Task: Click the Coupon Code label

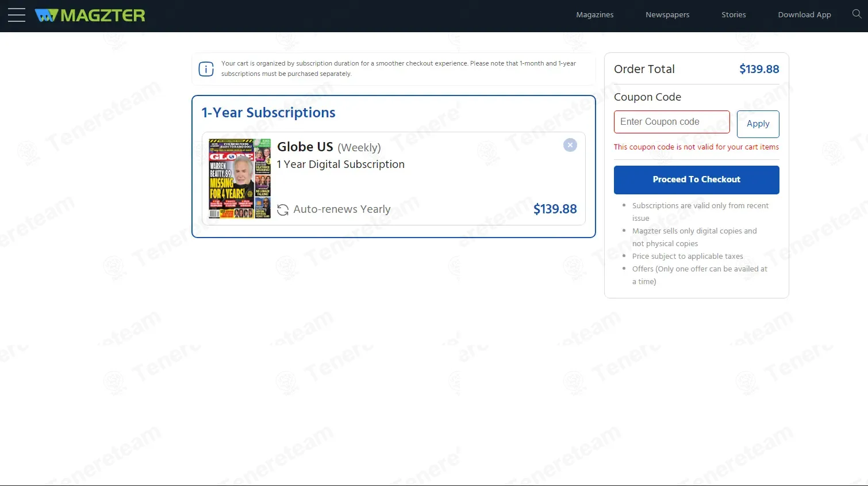Action: [x=647, y=97]
